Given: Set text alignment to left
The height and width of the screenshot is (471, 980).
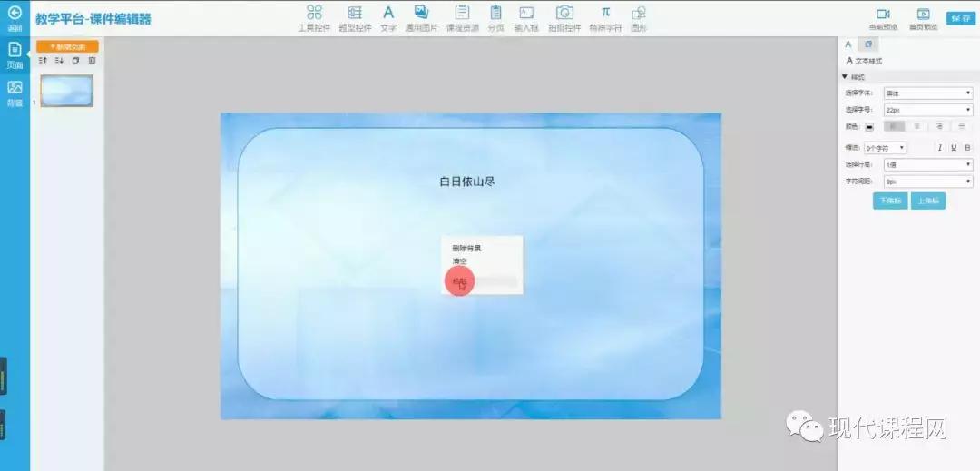Looking at the screenshot, I should point(895,126).
